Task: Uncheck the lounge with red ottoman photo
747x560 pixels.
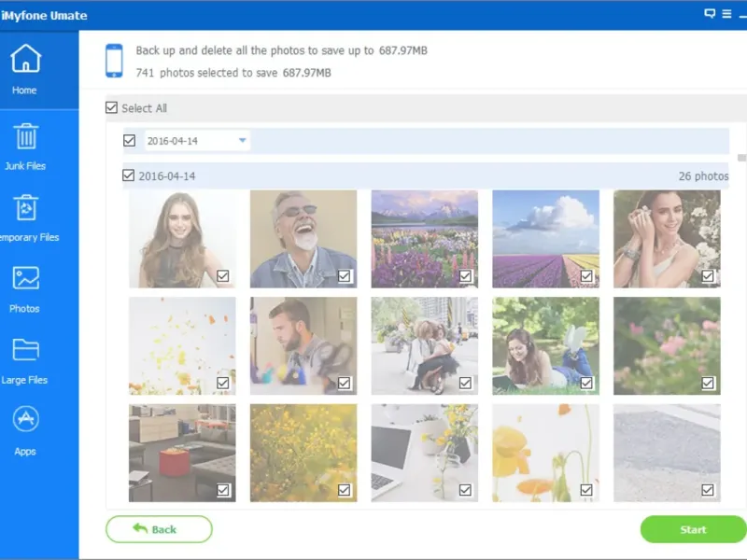Action: 222,490
